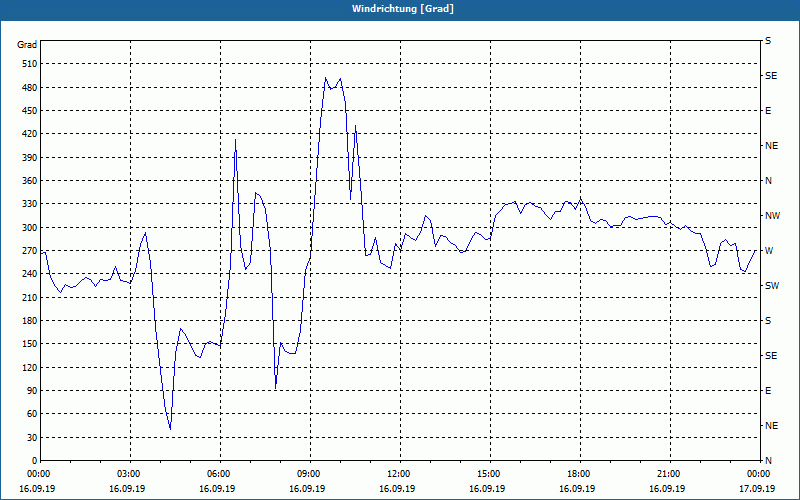Select the 30 y-axis value
The width and height of the screenshot is (800, 500).
coord(32,438)
